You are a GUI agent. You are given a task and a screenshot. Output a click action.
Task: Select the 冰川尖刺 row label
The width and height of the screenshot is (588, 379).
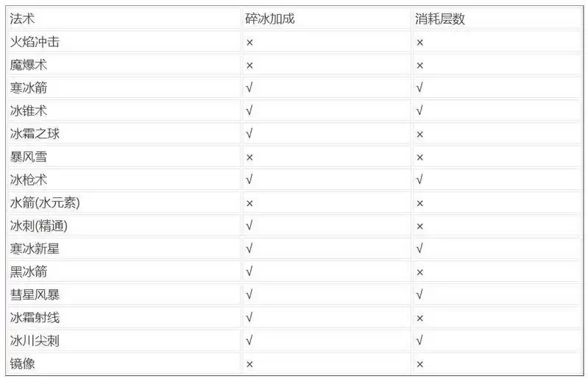[x=35, y=341]
